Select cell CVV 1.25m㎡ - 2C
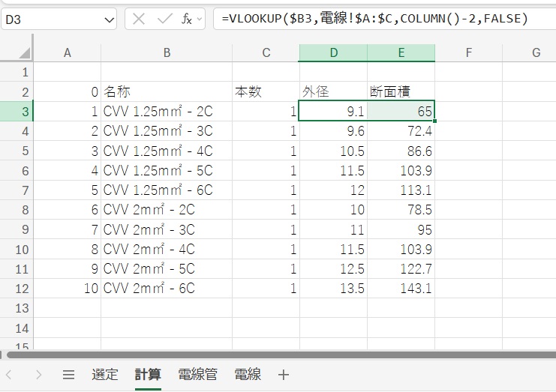 167,112
